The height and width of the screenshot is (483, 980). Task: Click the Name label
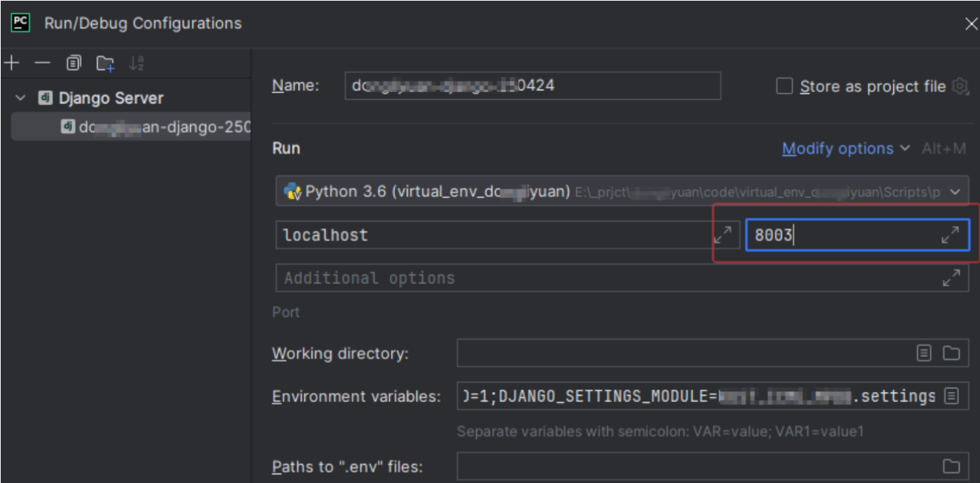click(296, 85)
